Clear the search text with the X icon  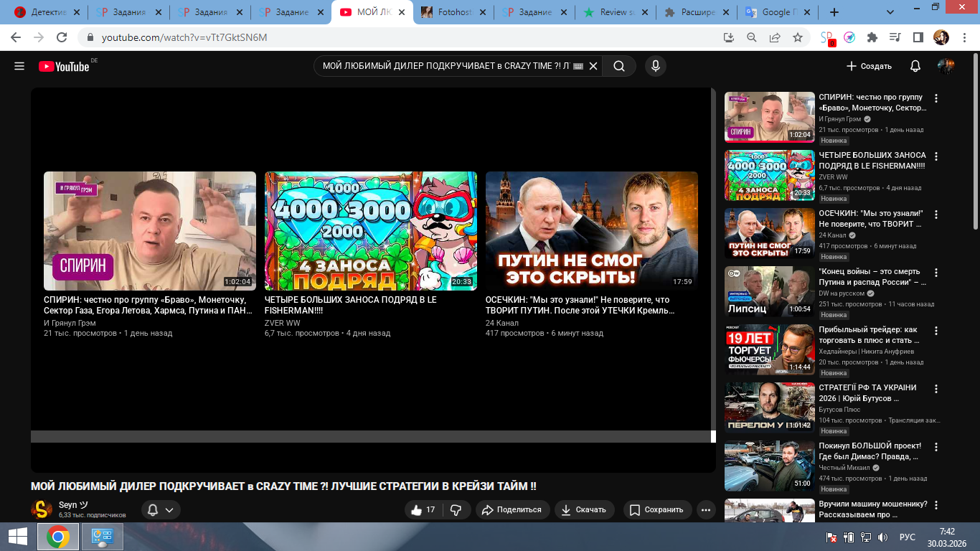coord(593,66)
